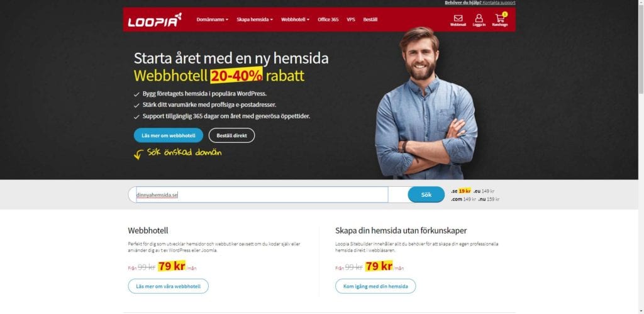
Task: Follow the Kontakta support link
Action: [499, 3]
